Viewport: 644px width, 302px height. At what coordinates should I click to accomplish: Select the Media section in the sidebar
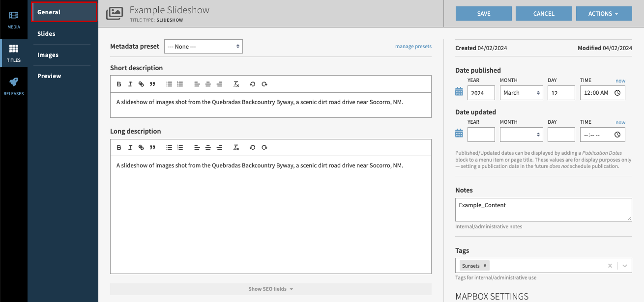[x=14, y=18]
